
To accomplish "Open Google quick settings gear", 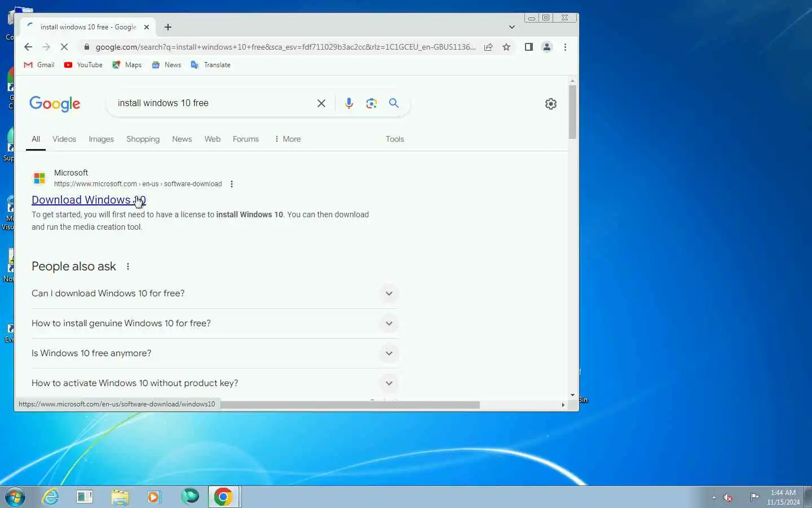I will tap(551, 104).
